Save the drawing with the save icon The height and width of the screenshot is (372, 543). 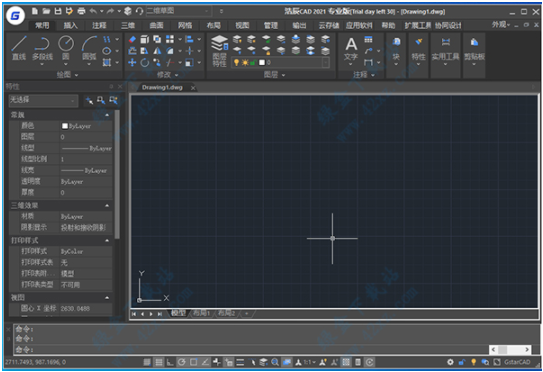click(x=58, y=11)
